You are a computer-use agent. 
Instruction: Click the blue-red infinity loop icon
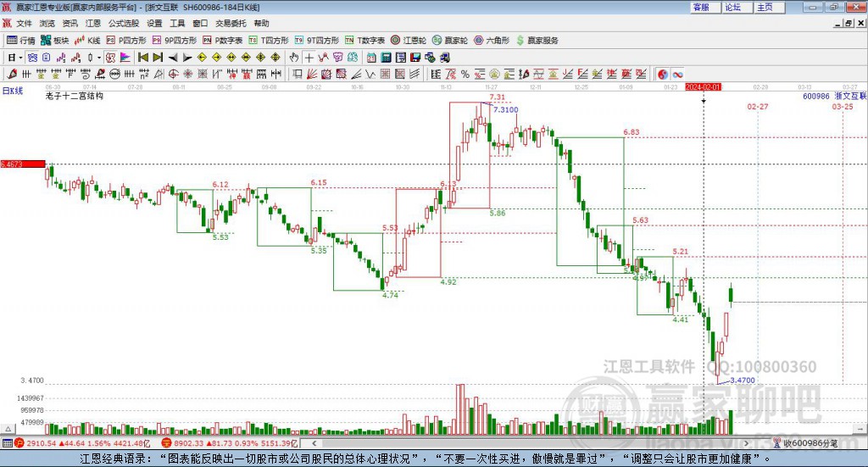coord(677,74)
